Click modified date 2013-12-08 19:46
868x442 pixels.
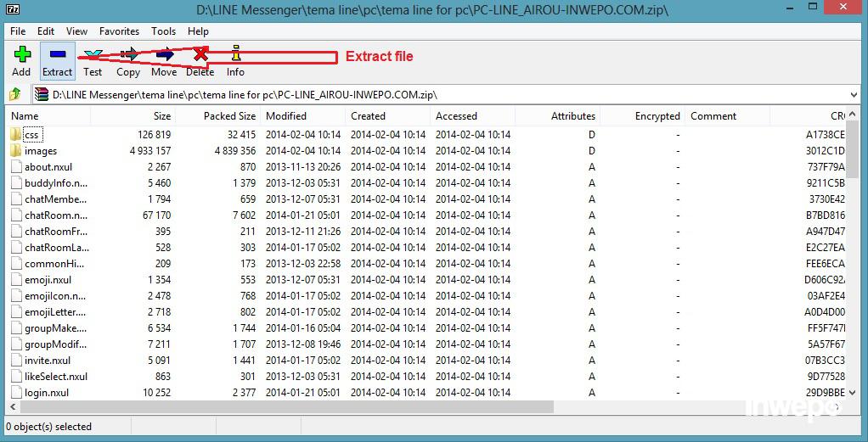303,344
